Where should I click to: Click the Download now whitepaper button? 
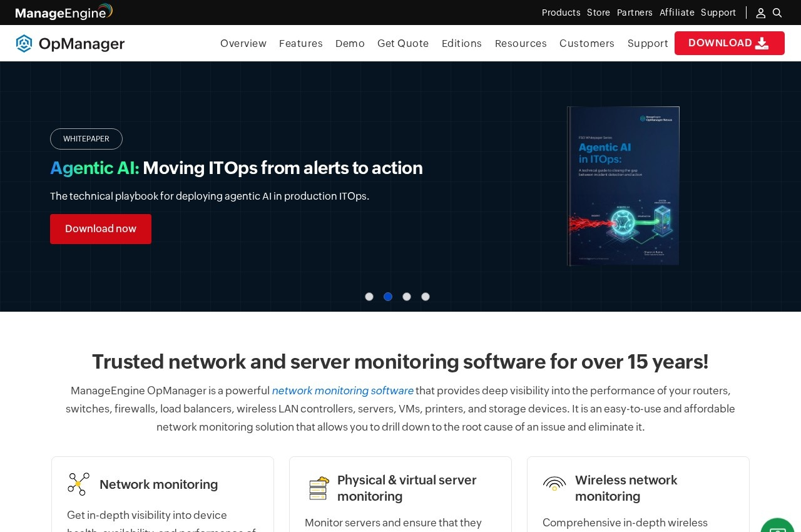(x=101, y=229)
